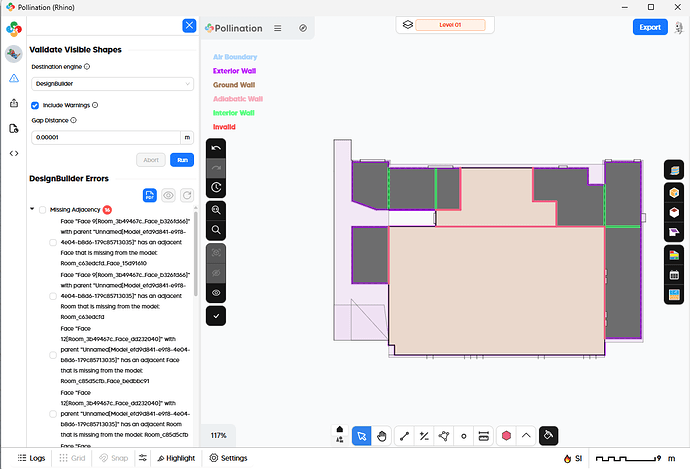Open the purple apertures tool on right
Screen dimensions: 690x469
pyautogui.click(x=674, y=232)
